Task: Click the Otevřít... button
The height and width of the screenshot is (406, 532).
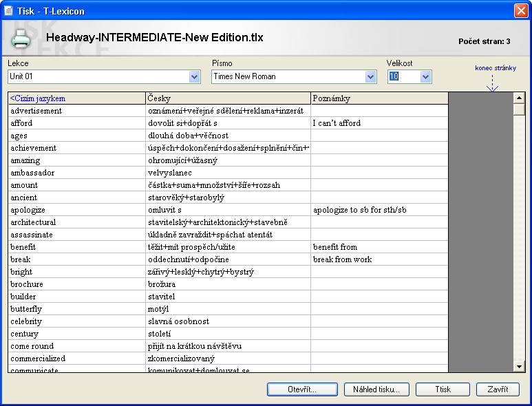Action: 302,389
